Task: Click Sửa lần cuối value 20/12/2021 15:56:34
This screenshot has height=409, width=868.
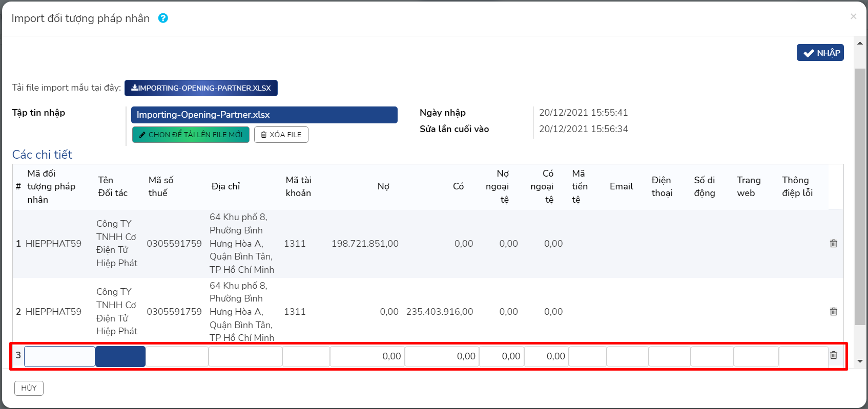Action: click(x=583, y=129)
